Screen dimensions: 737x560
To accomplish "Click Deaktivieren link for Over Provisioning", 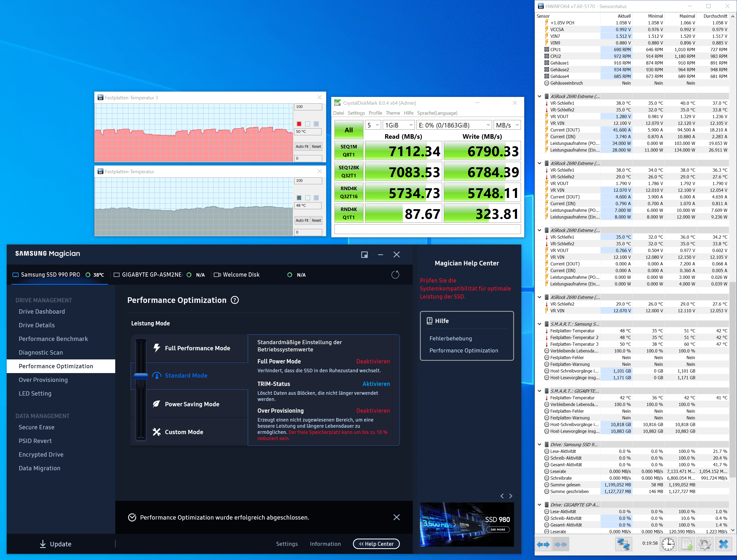I will [x=373, y=411].
